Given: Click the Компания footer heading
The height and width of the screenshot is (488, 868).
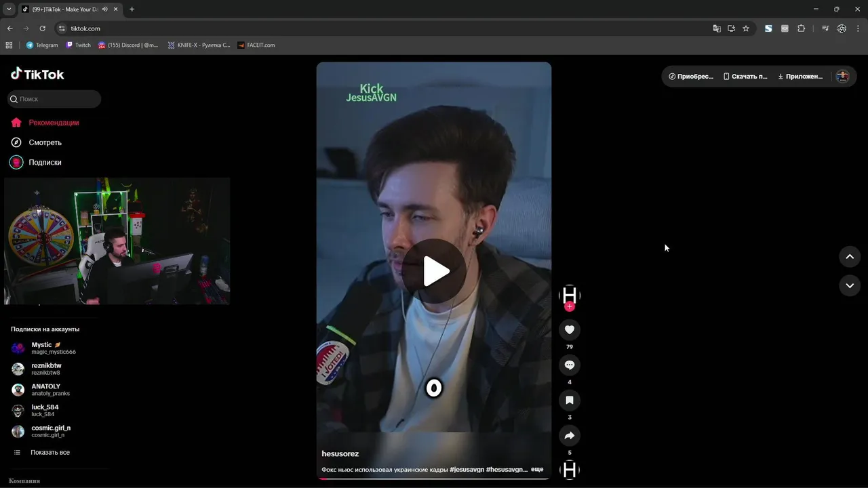Looking at the screenshot, I should [24, 481].
